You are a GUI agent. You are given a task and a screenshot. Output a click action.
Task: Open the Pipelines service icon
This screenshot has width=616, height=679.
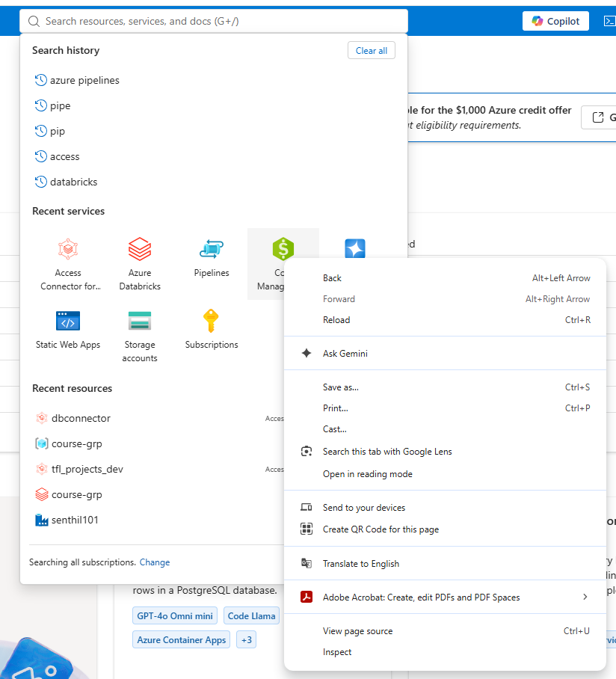(x=212, y=249)
